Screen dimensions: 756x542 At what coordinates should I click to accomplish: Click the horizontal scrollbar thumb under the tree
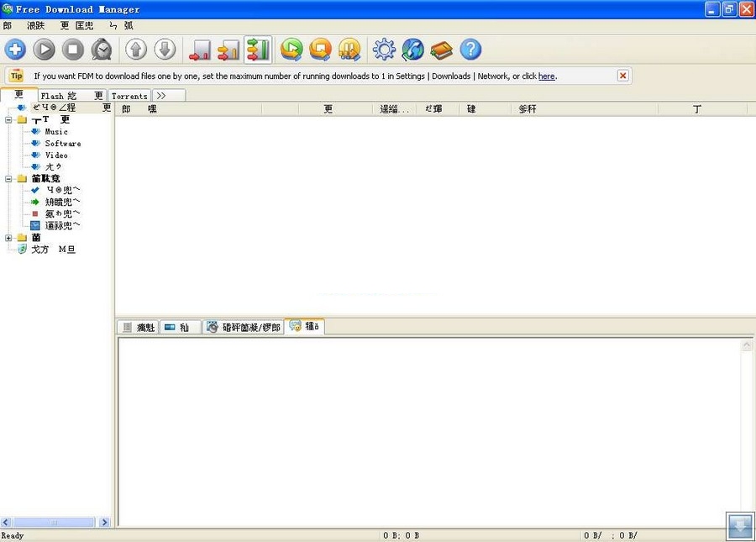pos(54,522)
